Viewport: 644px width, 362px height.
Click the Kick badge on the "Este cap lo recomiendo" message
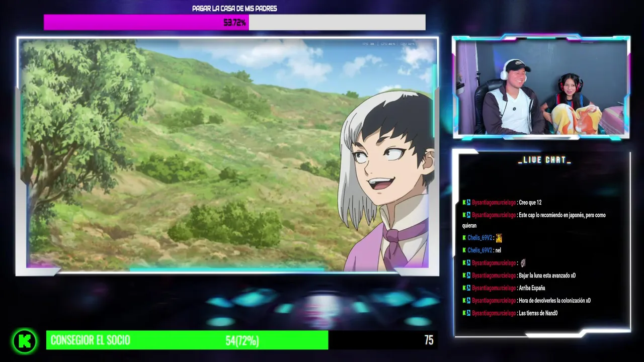pos(464,215)
